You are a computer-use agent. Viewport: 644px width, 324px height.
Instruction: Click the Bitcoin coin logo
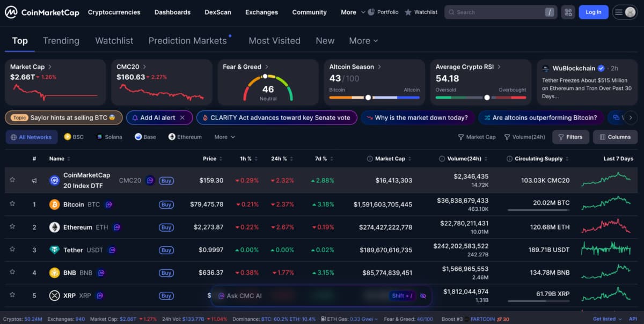coord(54,204)
